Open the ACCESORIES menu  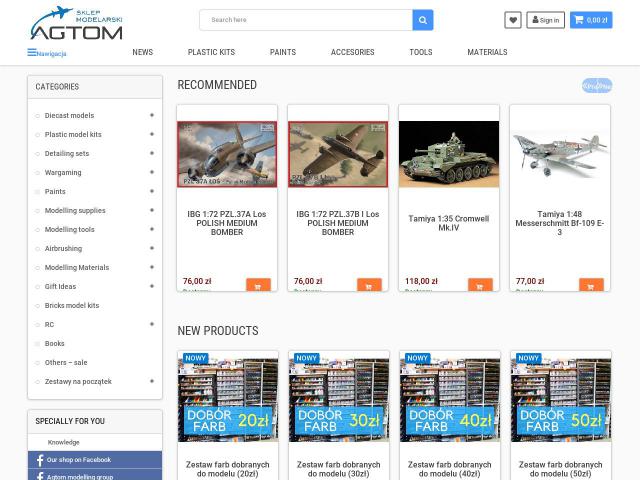point(353,52)
